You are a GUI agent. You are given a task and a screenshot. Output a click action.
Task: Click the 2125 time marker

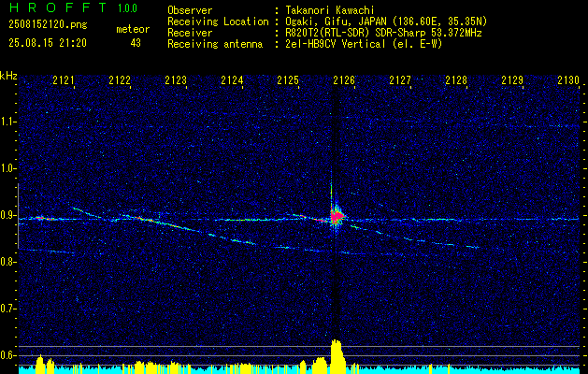click(288, 79)
